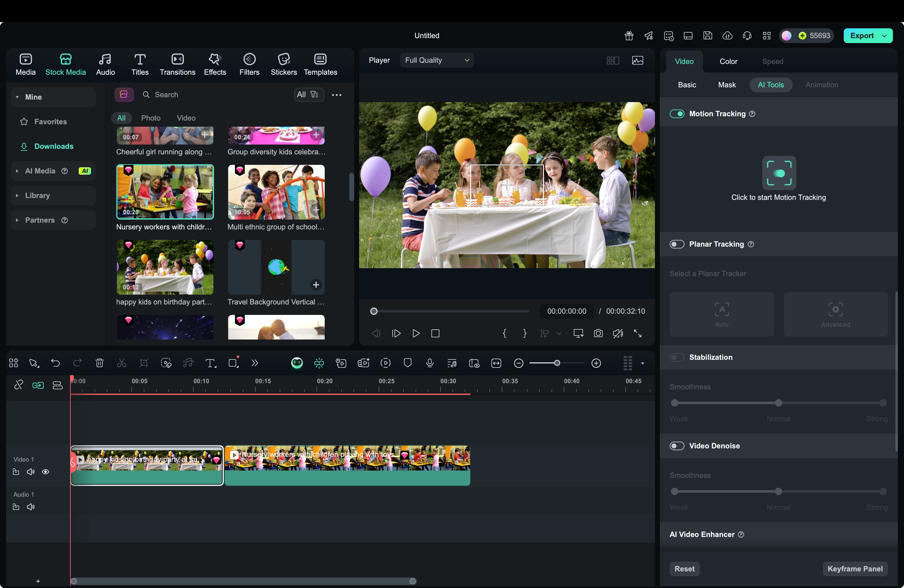Click the Undo arrow icon

pyautogui.click(x=55, y=363)
